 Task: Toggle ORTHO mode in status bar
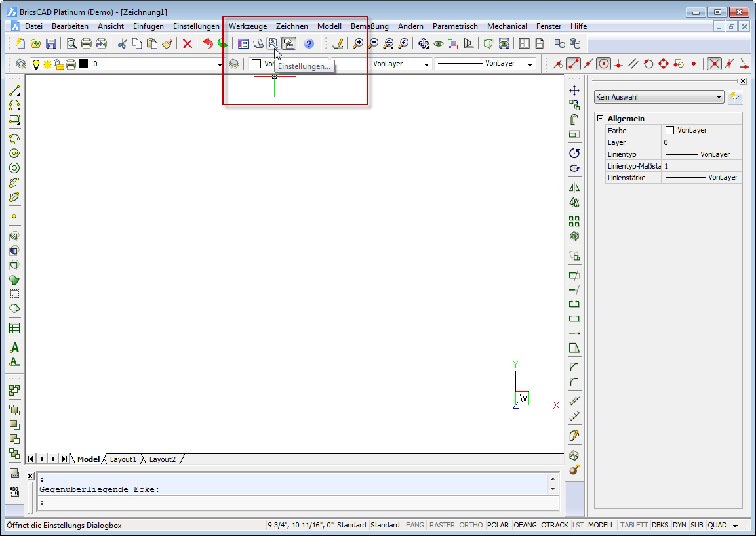click(x=471, y=525)
